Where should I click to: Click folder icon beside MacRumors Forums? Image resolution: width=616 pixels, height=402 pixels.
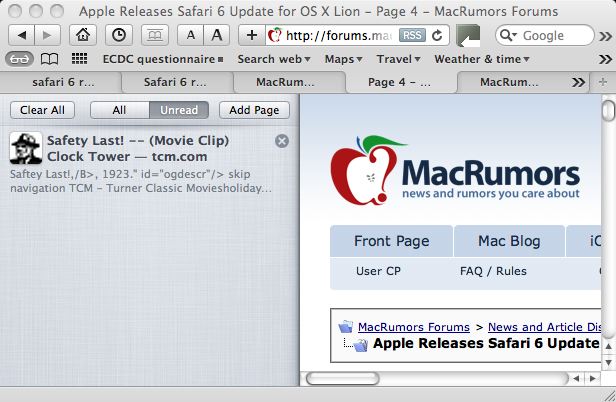point(346,326)
